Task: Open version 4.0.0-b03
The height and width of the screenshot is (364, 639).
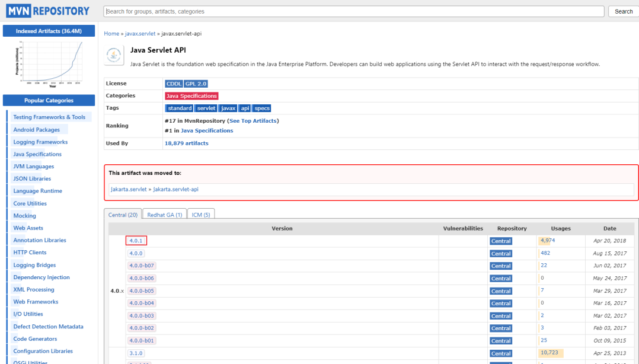Action: click(142, 315)
